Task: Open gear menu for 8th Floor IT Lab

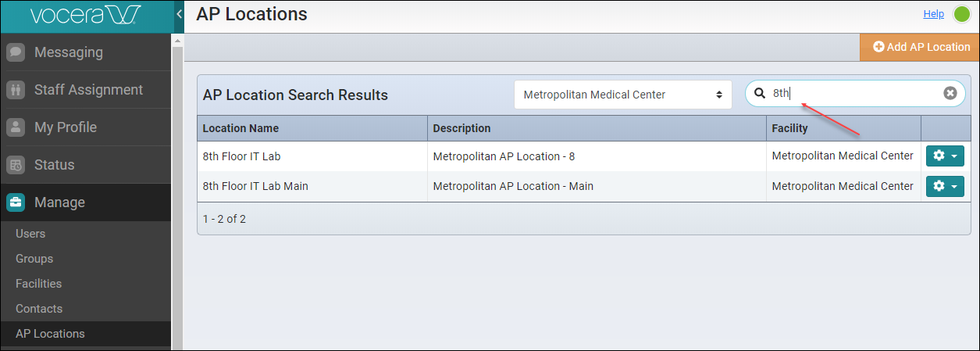Action: 945,156
